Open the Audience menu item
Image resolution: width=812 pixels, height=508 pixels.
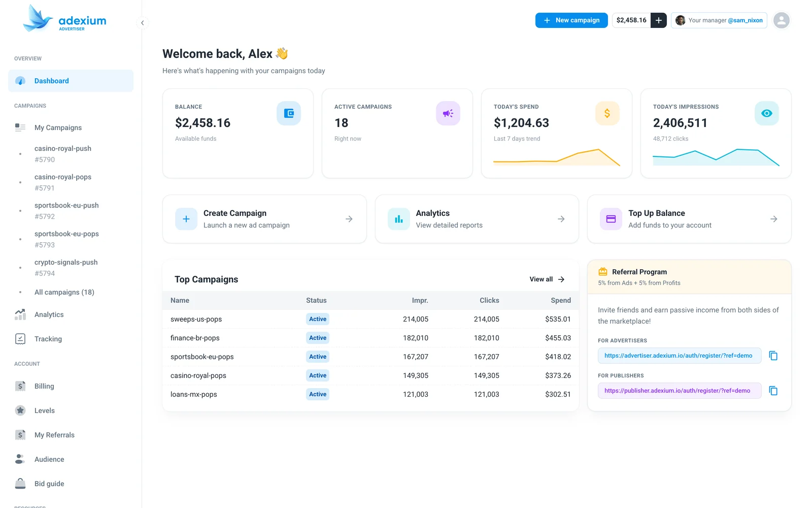click(71, 459)
